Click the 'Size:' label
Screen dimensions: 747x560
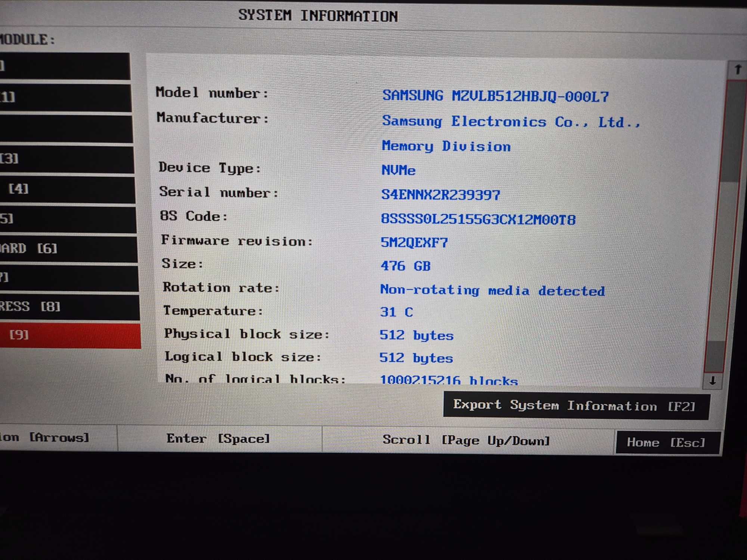click(183, 263)
